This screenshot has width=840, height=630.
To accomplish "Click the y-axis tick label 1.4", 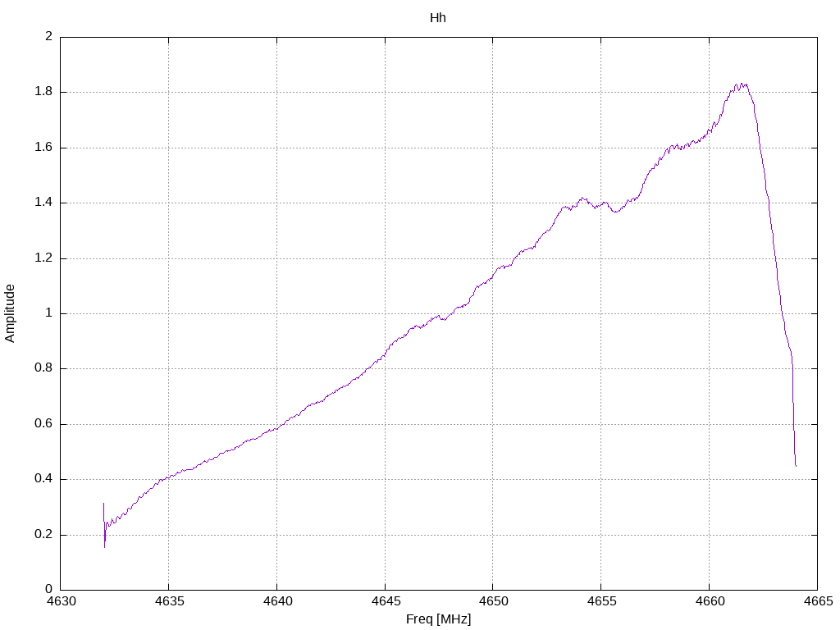I will pos(43,203).
